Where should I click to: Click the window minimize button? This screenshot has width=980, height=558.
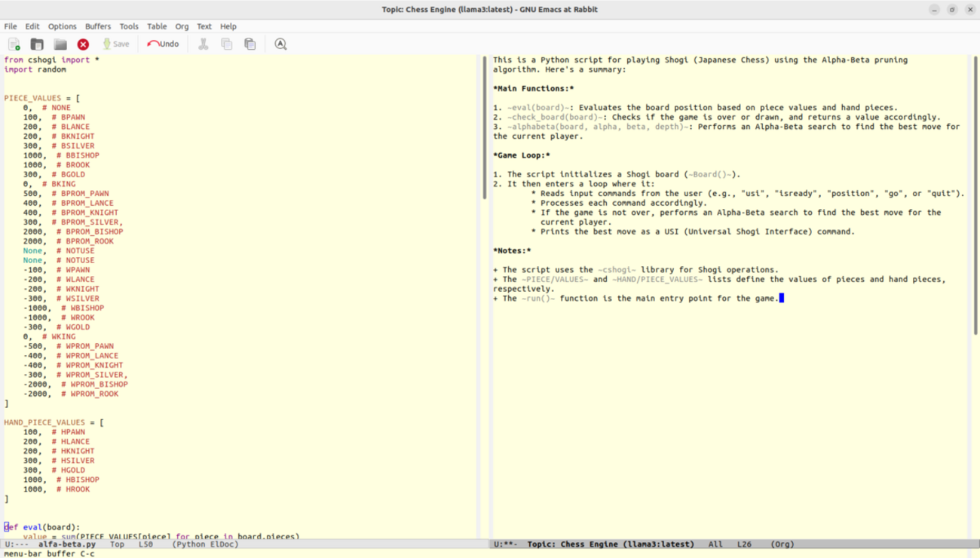pyautogui.click(x=934, y=10)
